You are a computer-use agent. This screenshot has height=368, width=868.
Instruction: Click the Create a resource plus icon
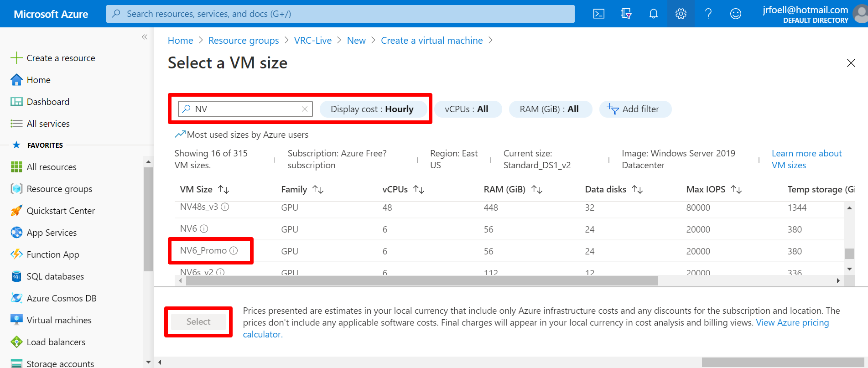click(16, 58)
